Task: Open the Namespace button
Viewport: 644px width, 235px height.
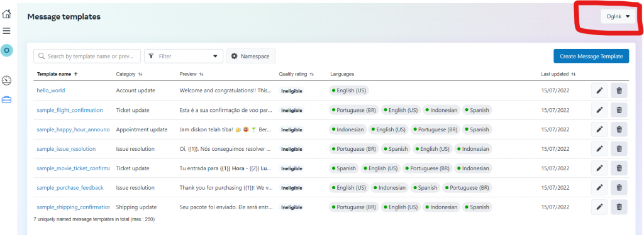Action: [251, 56]
